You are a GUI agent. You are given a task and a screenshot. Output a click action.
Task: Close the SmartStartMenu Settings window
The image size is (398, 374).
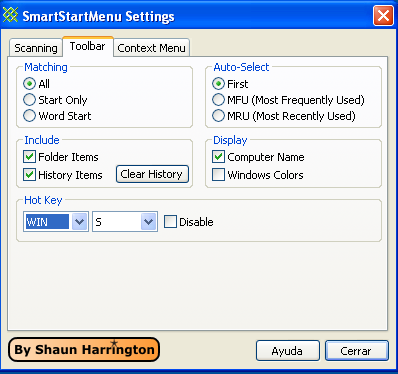tap(383, 16)
